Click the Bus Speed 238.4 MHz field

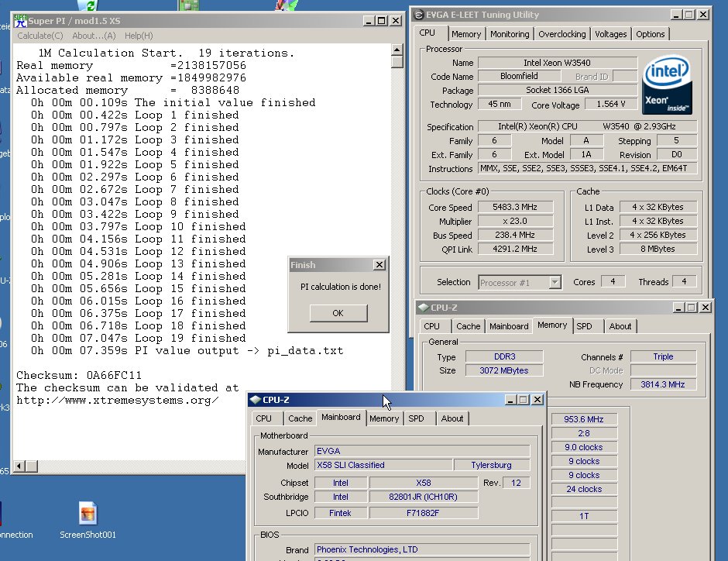pos(515,235)
